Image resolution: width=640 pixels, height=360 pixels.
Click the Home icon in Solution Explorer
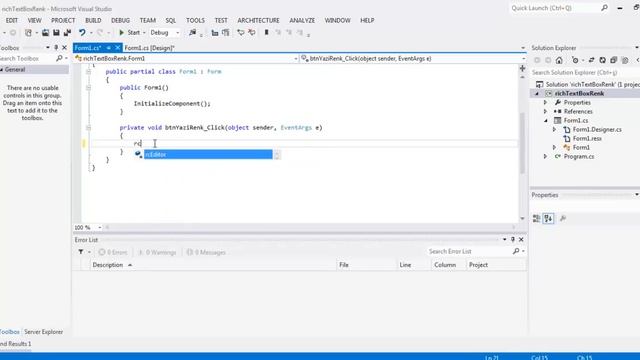[559, 60]
